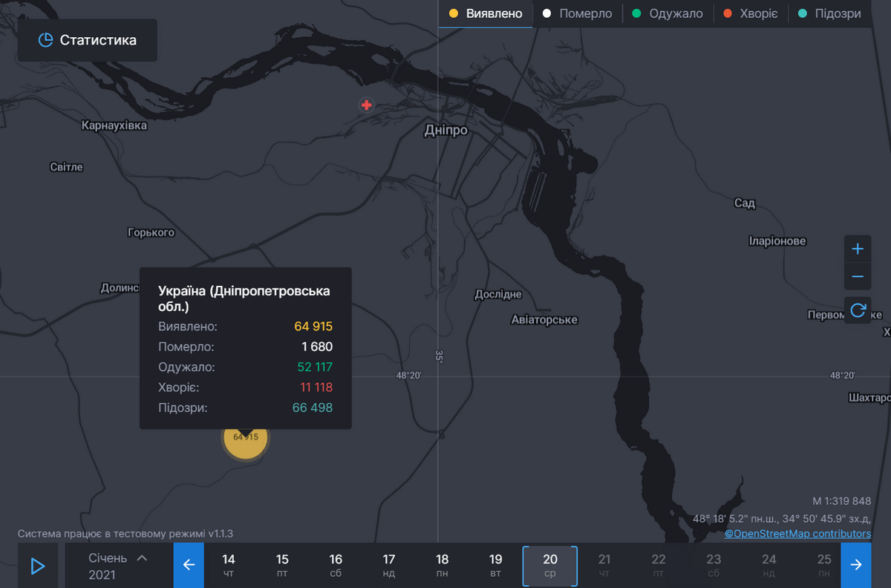Click the Одужало value 52 117 in popup
891x588 pixels.
[314, 367]
